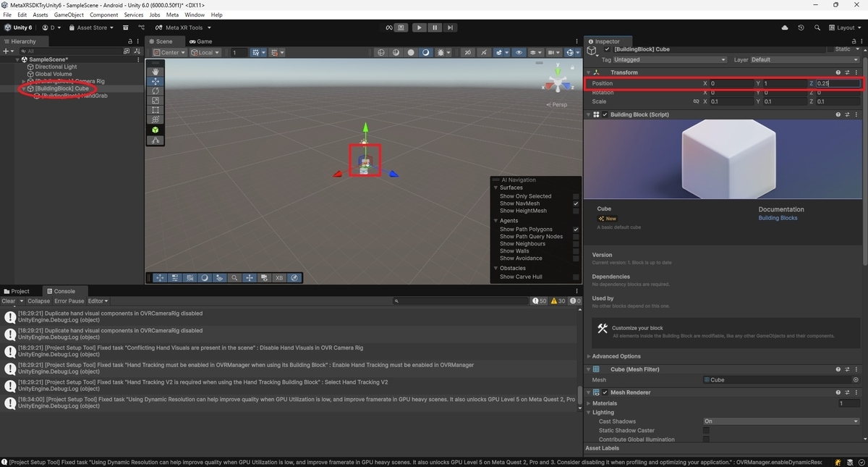
Task: Open global search magnifier in top bar
Action: (817, 28)
